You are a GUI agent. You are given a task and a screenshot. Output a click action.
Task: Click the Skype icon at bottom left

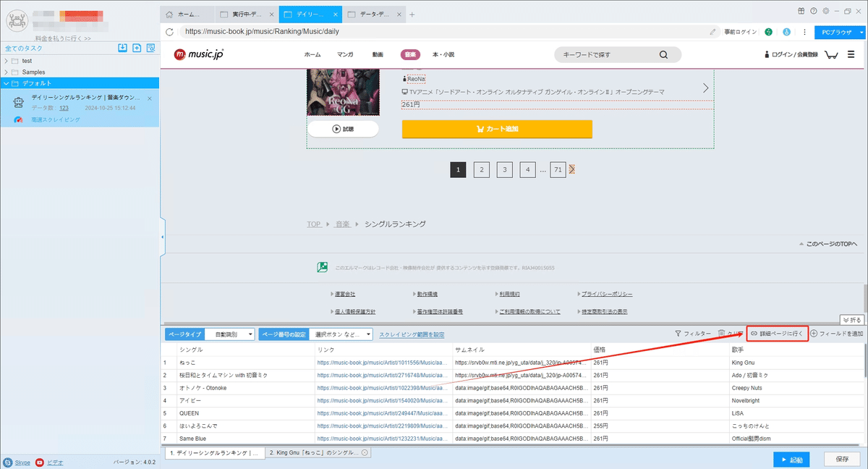pyautogui.click(x=7, y=462)
